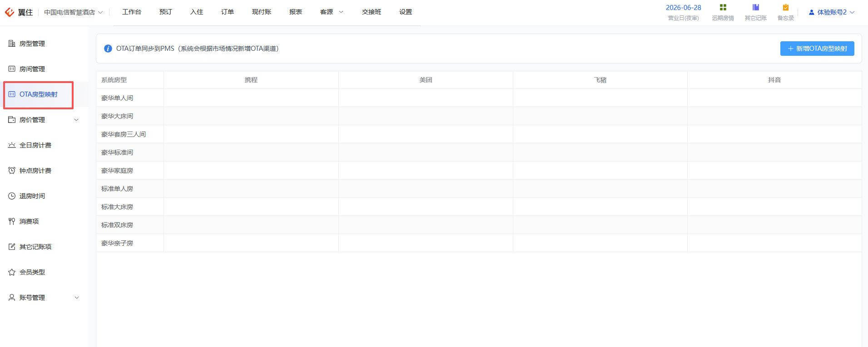
Task: Select the 豪华单人间 row
Action: [479, 98]
